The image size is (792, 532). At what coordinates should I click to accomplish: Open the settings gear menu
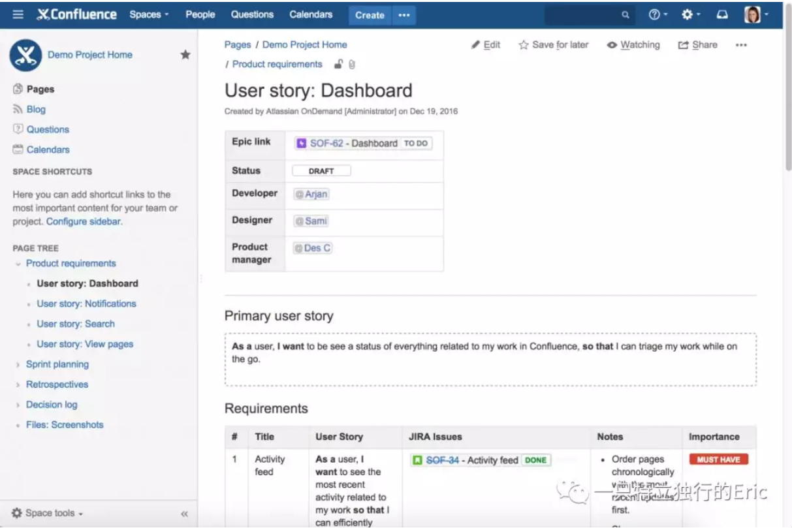coord(691,14)
